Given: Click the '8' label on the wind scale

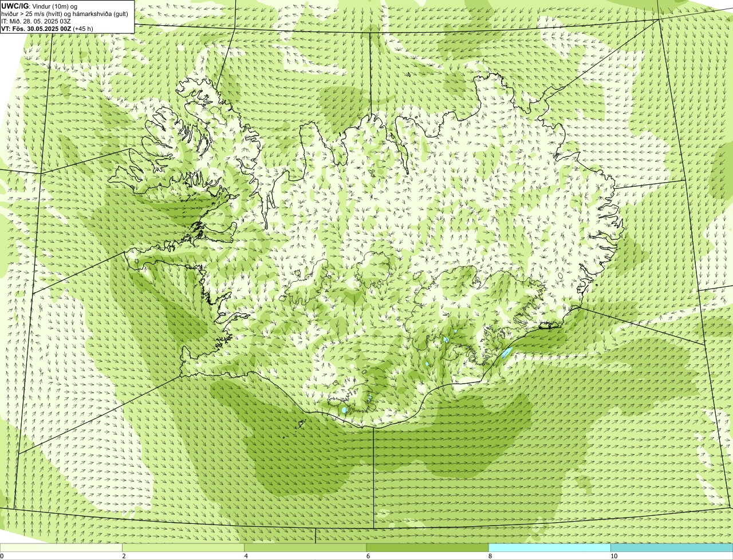Looking at the screenshot, I should point(490,556).
